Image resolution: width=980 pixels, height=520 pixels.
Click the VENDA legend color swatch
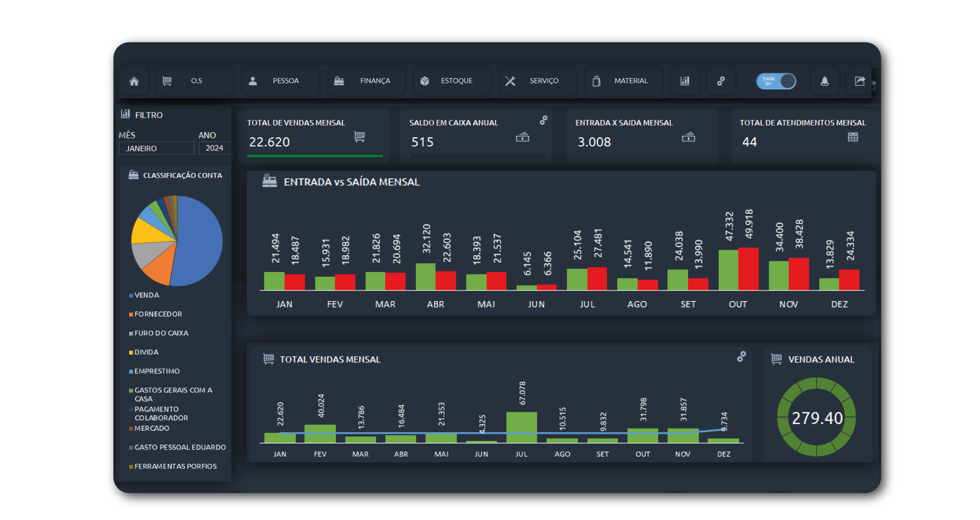131,295
